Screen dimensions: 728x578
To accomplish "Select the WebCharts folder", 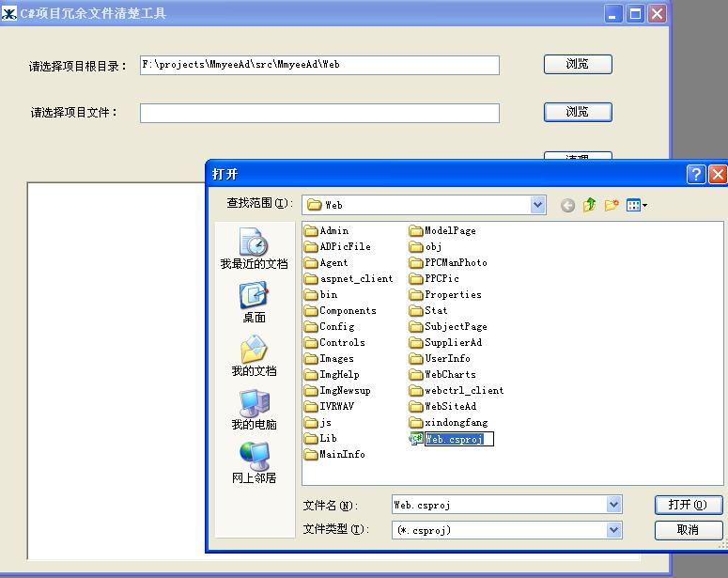I will click(449, 375).
